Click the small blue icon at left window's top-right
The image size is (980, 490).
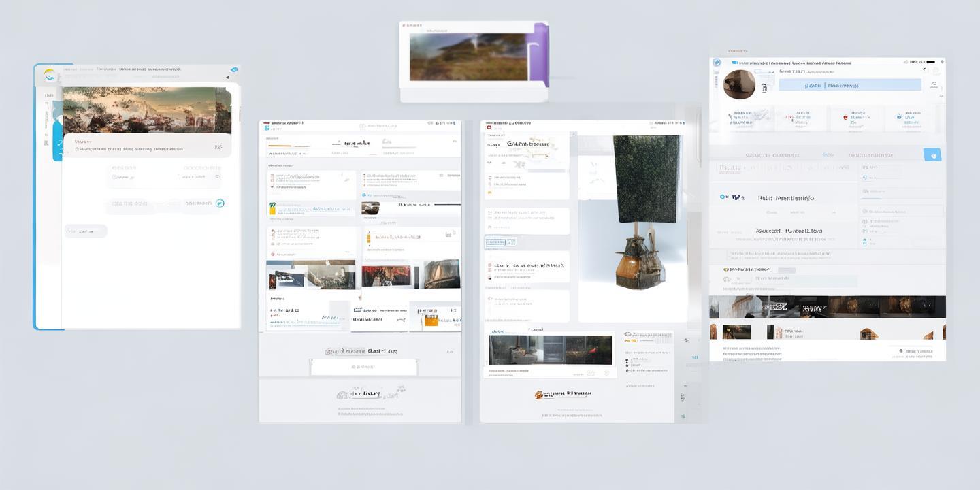click(234, 69)
